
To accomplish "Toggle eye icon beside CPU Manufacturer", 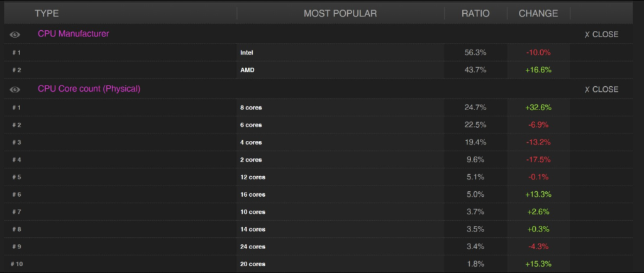I will click(15, 35).
